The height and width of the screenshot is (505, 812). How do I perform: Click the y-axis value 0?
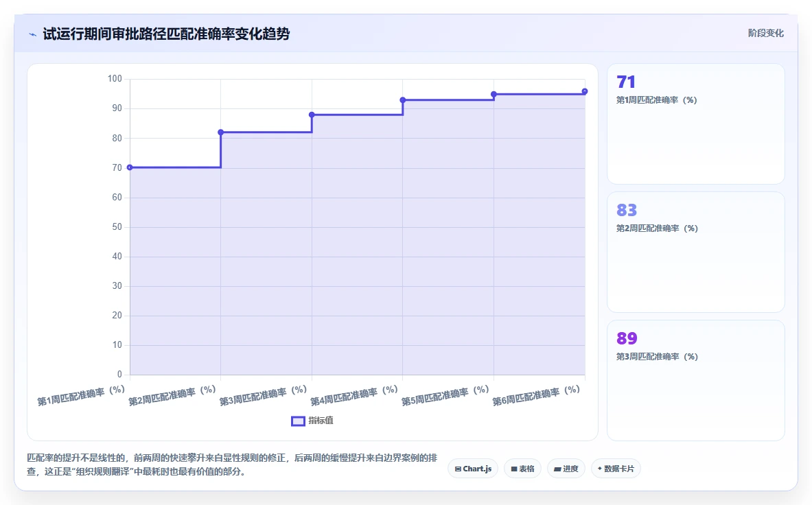tap(119, 374)
